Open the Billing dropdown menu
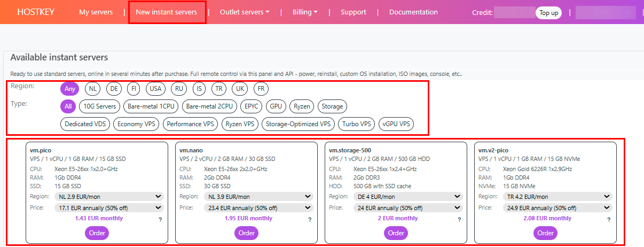 [305, 12]
